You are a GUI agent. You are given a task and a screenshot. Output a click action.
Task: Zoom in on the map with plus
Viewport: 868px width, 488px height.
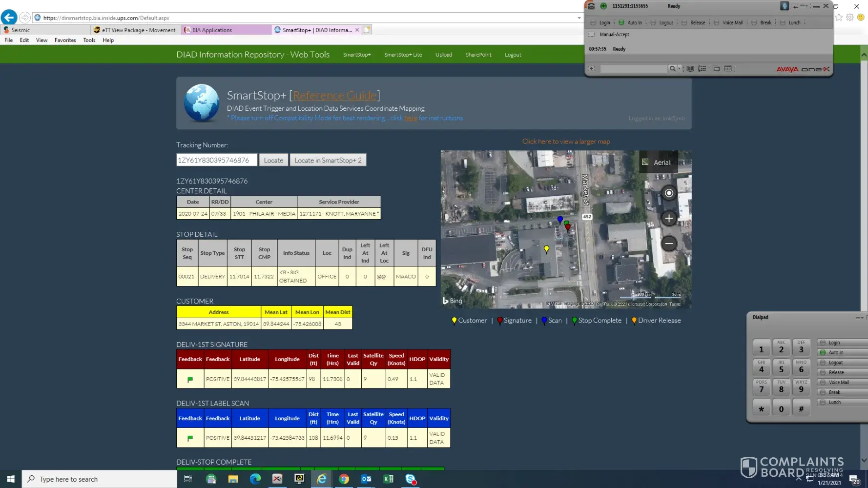(669, 218)
